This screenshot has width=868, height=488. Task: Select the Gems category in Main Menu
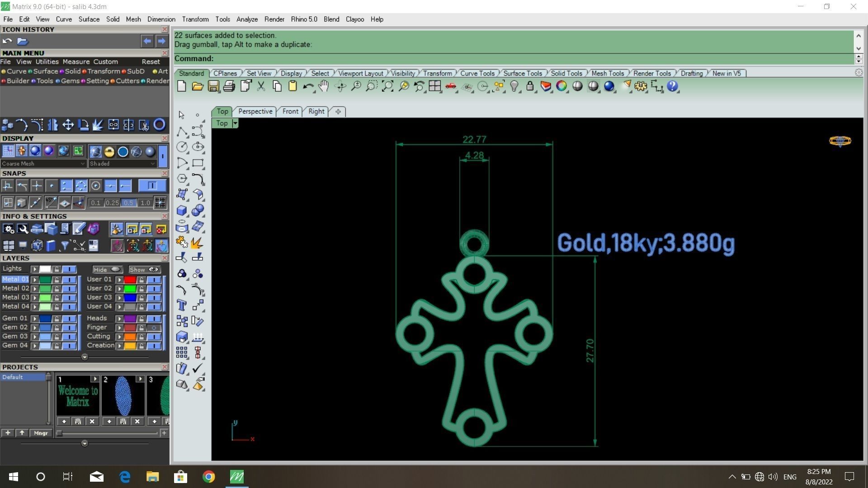pos(70,81)
